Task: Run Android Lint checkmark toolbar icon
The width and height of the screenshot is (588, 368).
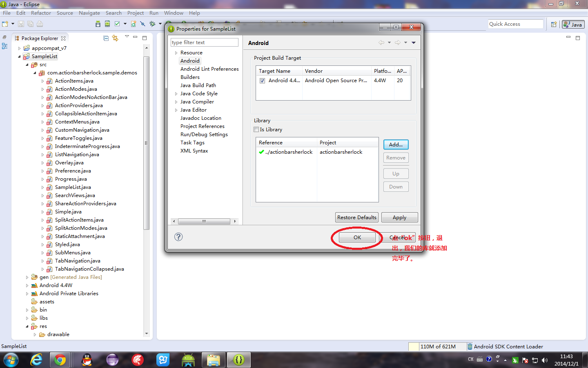Action: click(x=117, y=24)
